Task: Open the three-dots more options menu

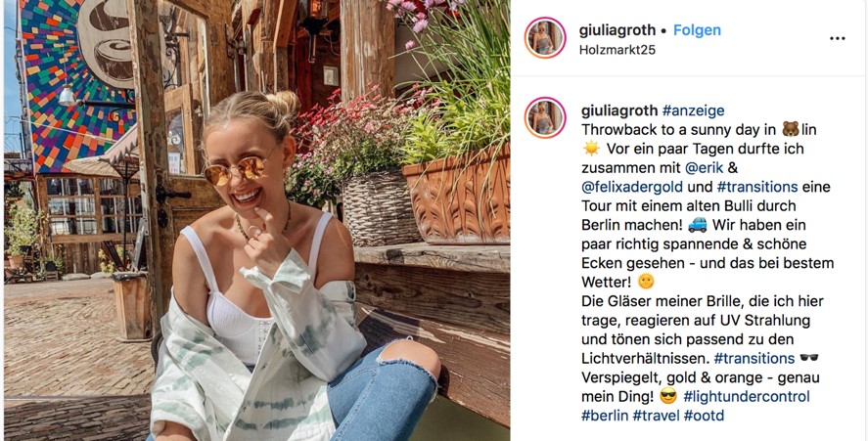Action: coord(837,38)
